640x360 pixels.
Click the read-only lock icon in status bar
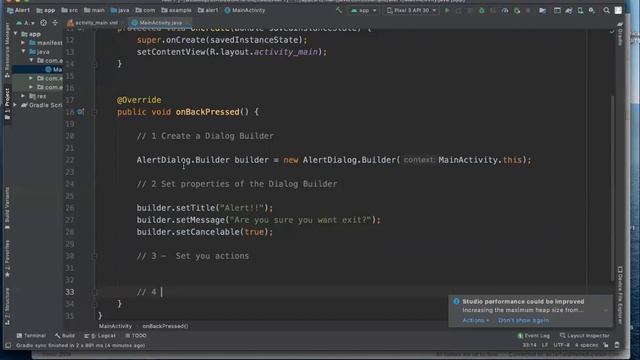(x=606, y=345)
